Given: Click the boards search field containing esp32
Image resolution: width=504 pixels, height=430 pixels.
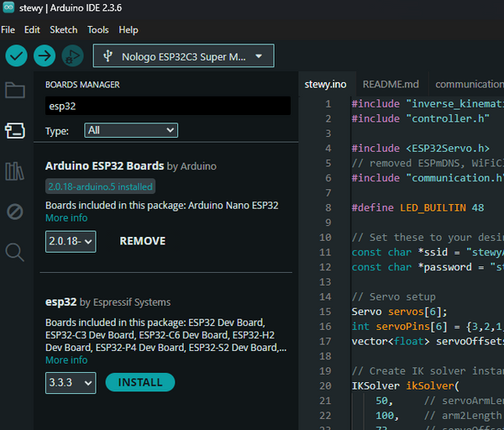Looking at the screenshot, I should (x=167, y=107).
